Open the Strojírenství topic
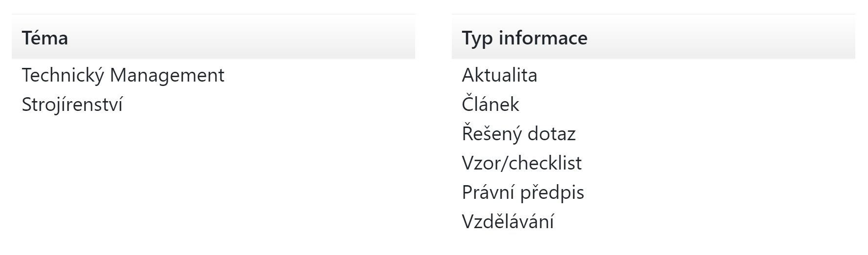Screen dimensions: 868x255 72,105
